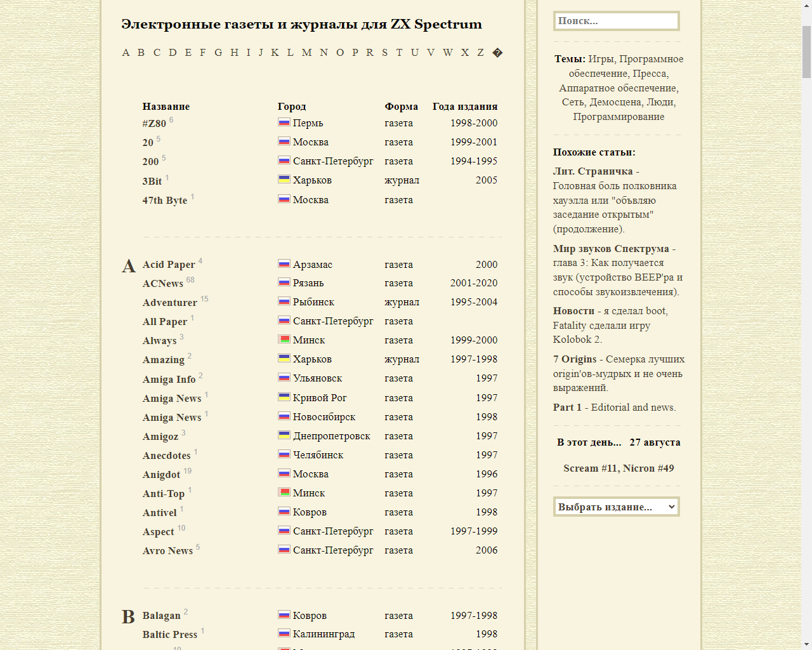
Task: Jump to letter F in alphabet index
Action: click(203, 53)
